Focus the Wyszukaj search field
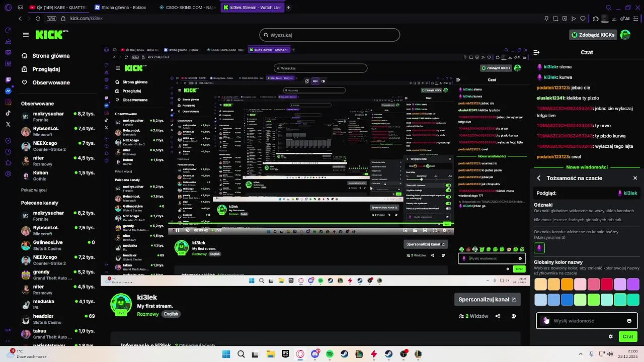 tap(330, 35)
